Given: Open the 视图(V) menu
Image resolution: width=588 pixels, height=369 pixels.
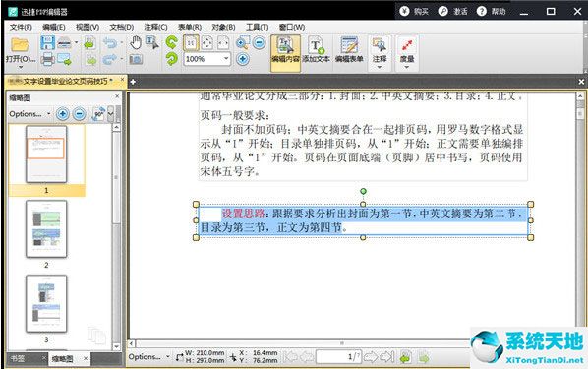Looking at the screenshot, I should point(88,27).
